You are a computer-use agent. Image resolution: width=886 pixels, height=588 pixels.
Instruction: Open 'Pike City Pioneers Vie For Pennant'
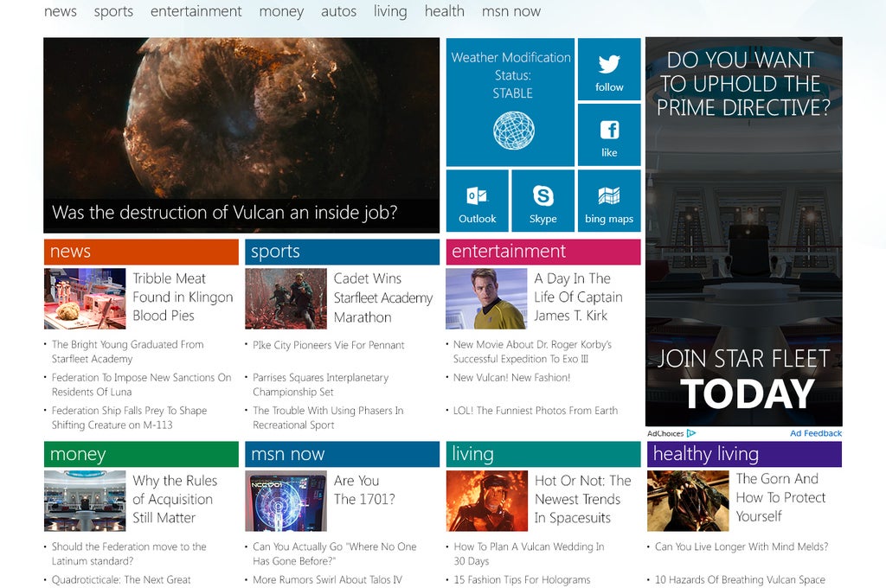[x=328, y=345]
